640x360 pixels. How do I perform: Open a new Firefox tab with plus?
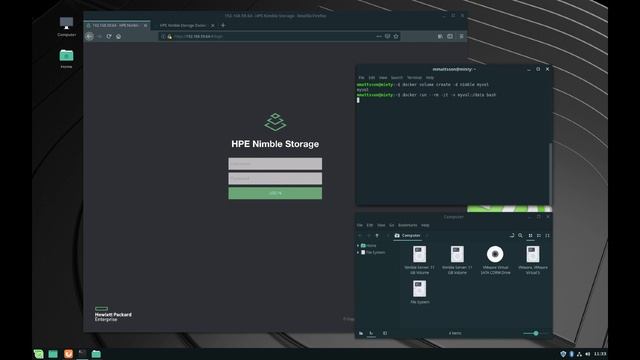[223, 25]
